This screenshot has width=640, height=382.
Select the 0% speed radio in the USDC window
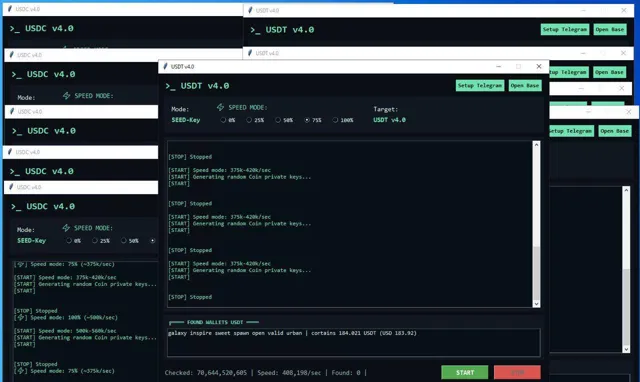point(69,241)
